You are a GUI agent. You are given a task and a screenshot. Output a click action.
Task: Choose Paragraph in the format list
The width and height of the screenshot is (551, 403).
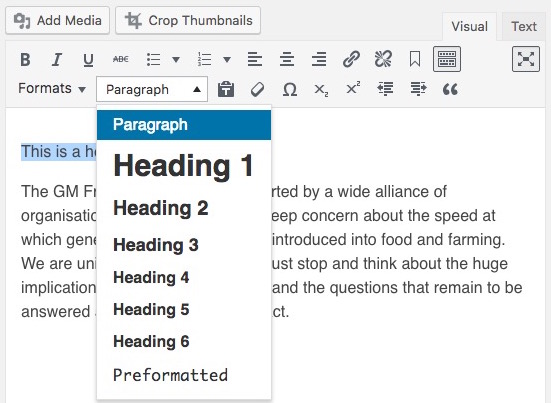point(184,125)
